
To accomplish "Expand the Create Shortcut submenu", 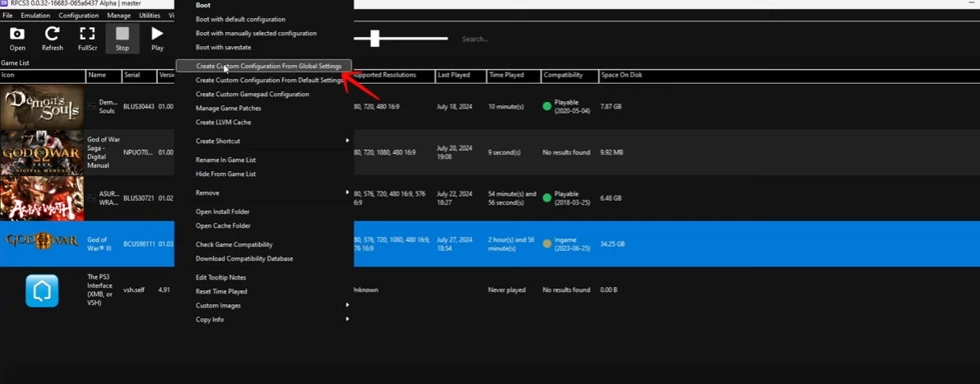I will 272,141.
